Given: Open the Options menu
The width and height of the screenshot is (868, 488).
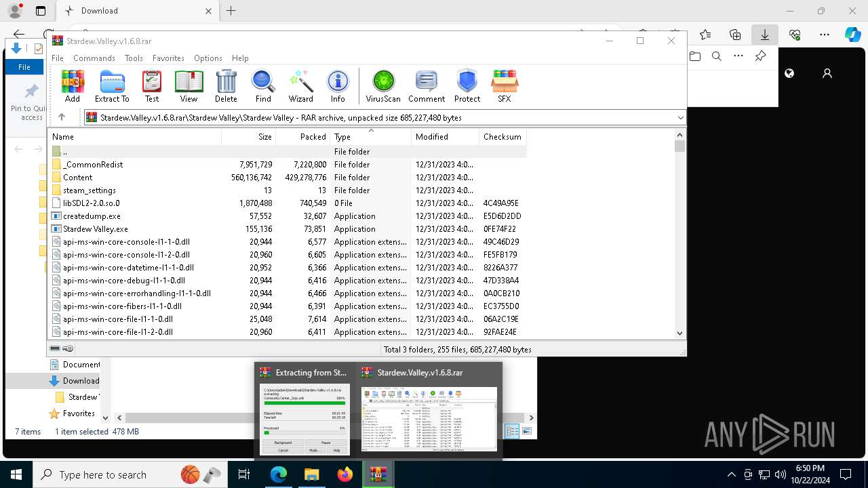Looking at the screenshot, I should point(208,58).
